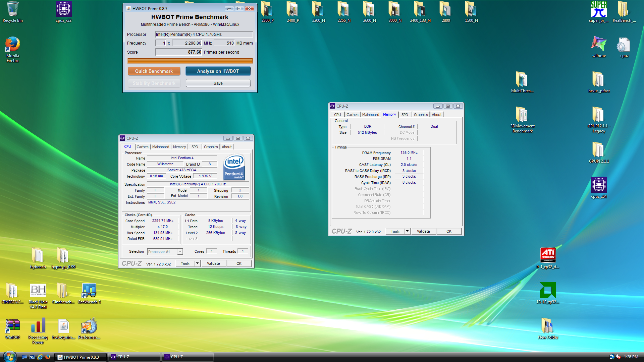Click the 1:28 PM system clock

631,357
